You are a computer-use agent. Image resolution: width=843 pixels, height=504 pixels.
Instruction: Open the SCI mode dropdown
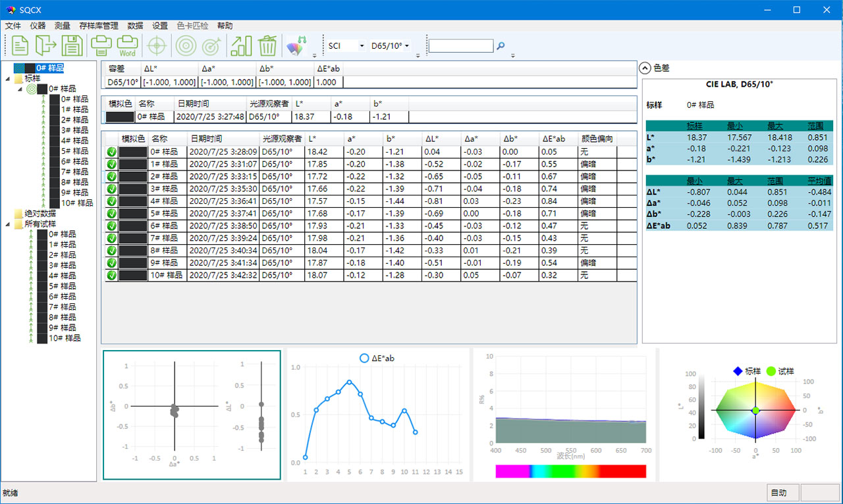coord(362,46)
